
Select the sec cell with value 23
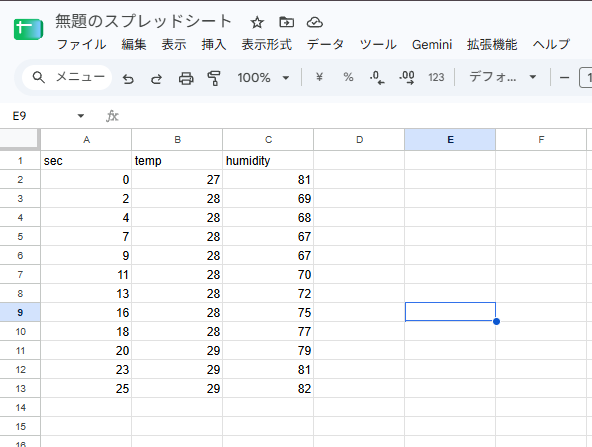click(86, 369)
